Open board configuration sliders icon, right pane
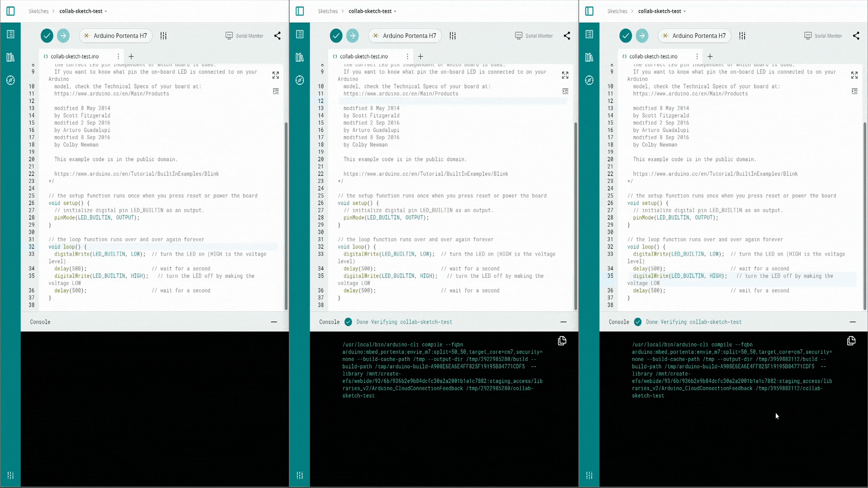 742,36
